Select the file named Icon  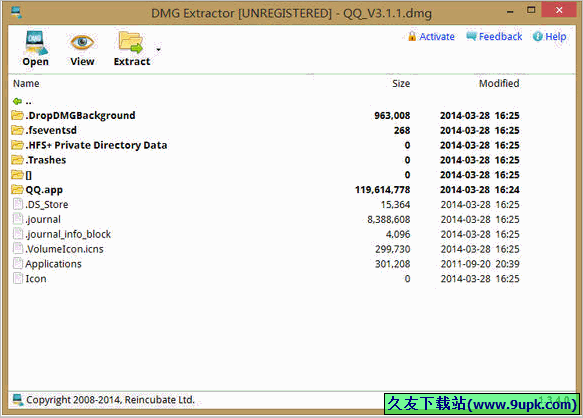36,279
